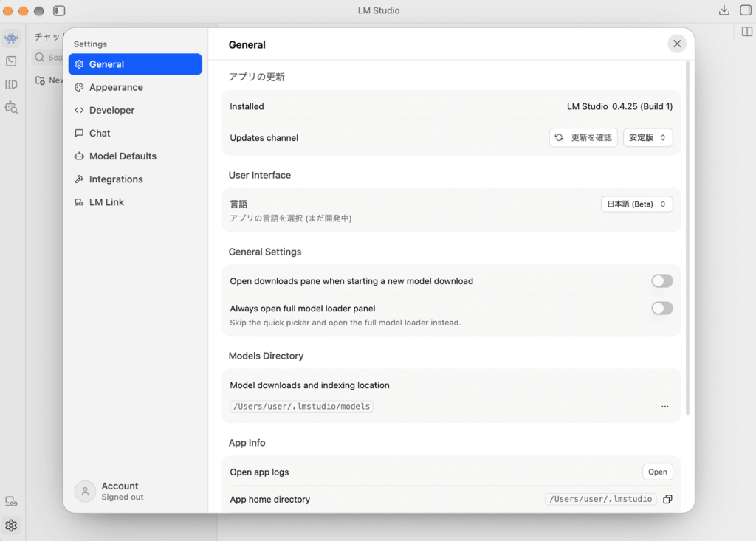Open the model search Discover icon

click(11, 108)
